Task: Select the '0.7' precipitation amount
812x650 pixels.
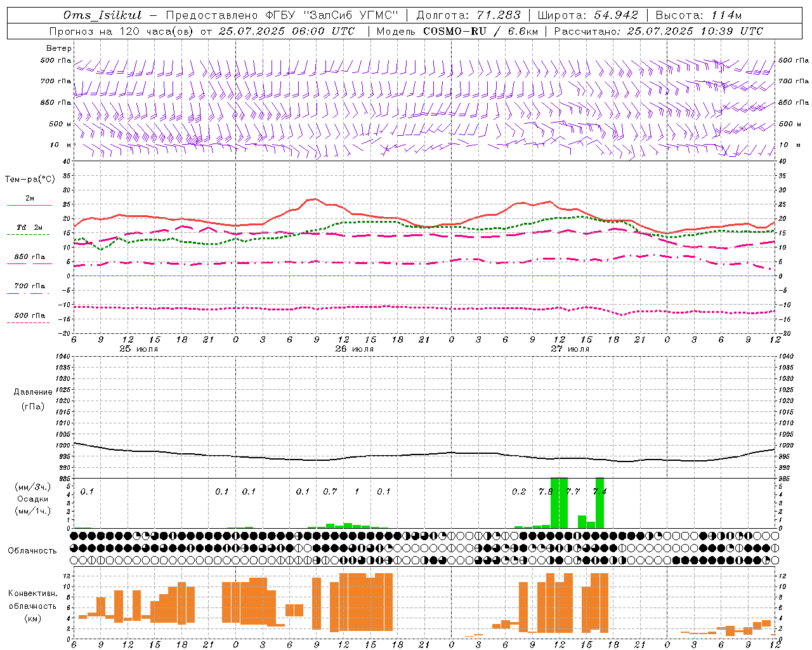Action: coord(330,491)
